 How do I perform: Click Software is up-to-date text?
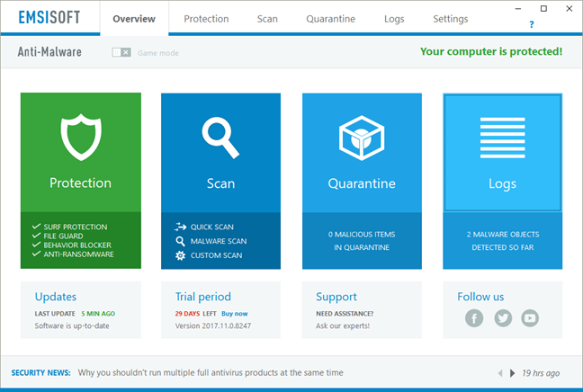pos(72,325)
